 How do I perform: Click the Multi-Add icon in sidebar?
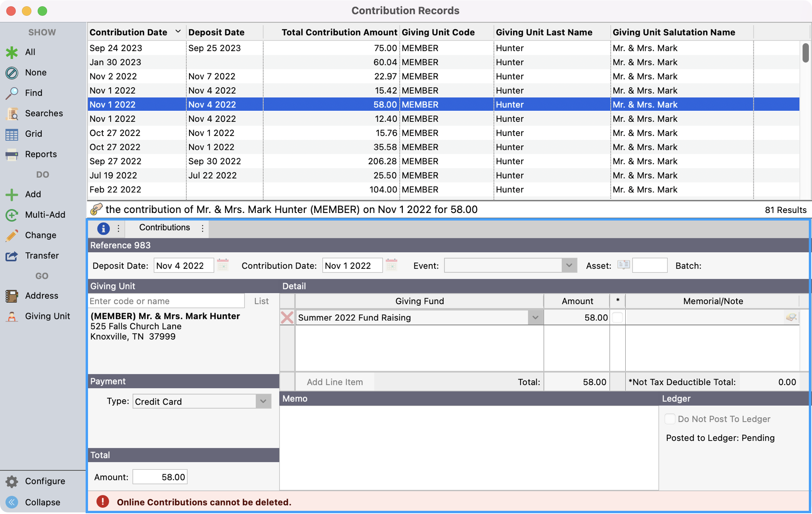[x=12, y=215]
